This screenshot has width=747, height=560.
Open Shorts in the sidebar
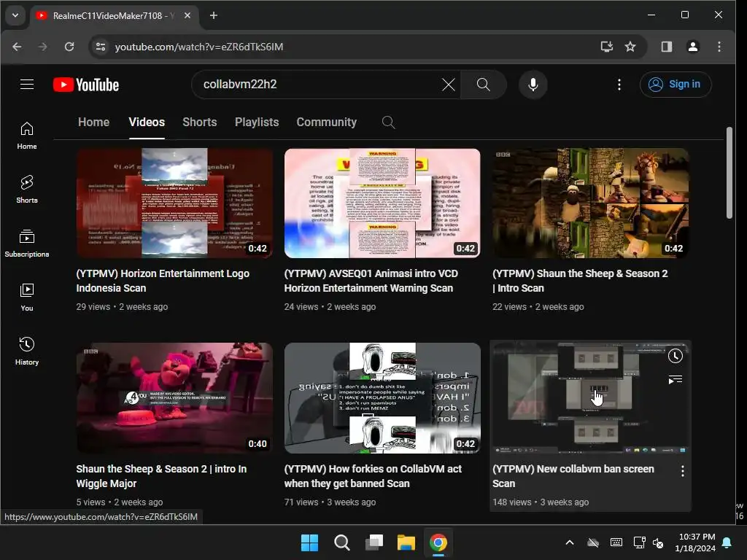point(27,190)
